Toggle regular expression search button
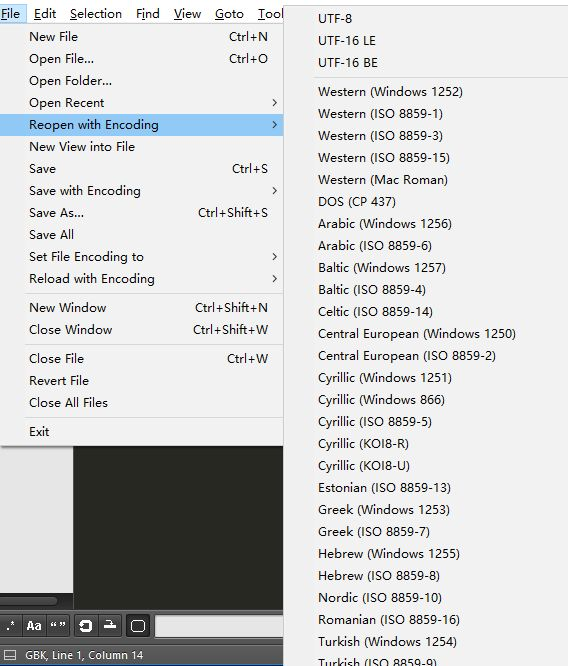 point(11,626)
